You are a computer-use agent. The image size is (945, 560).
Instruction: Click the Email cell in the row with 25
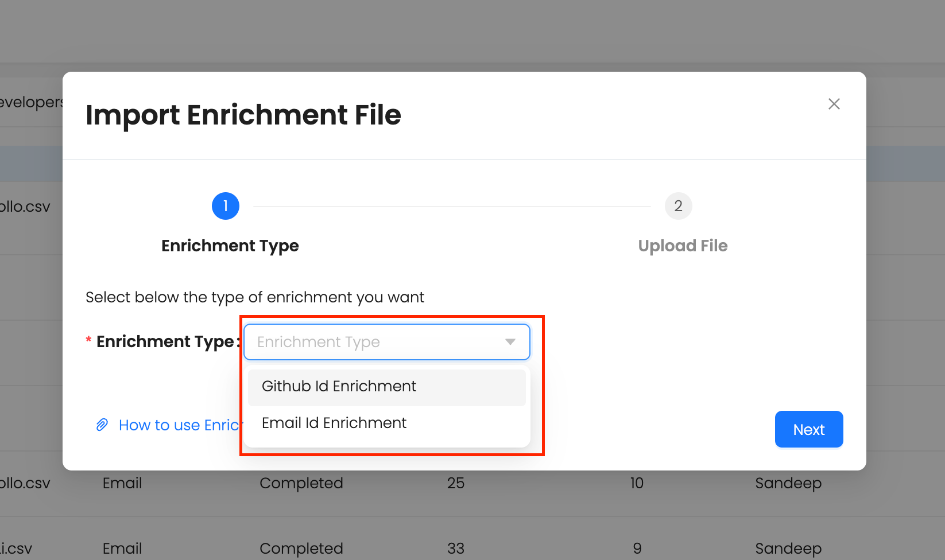(122, 483)
